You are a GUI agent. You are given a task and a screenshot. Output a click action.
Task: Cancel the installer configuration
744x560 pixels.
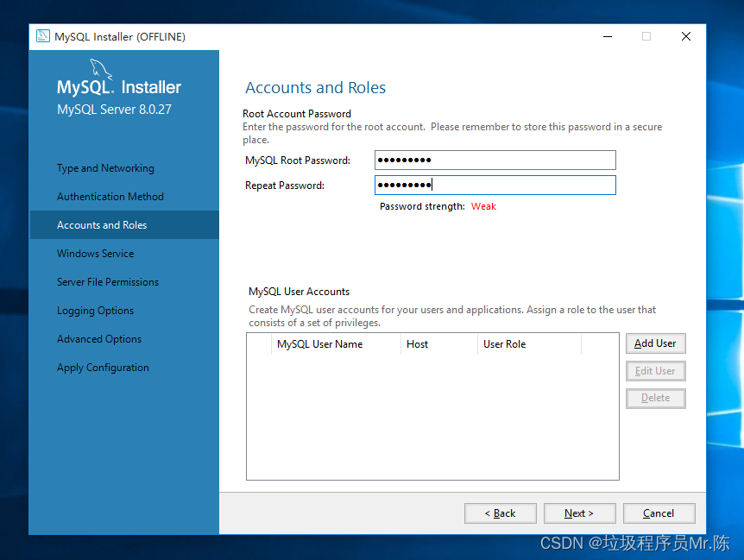(659, 513)
